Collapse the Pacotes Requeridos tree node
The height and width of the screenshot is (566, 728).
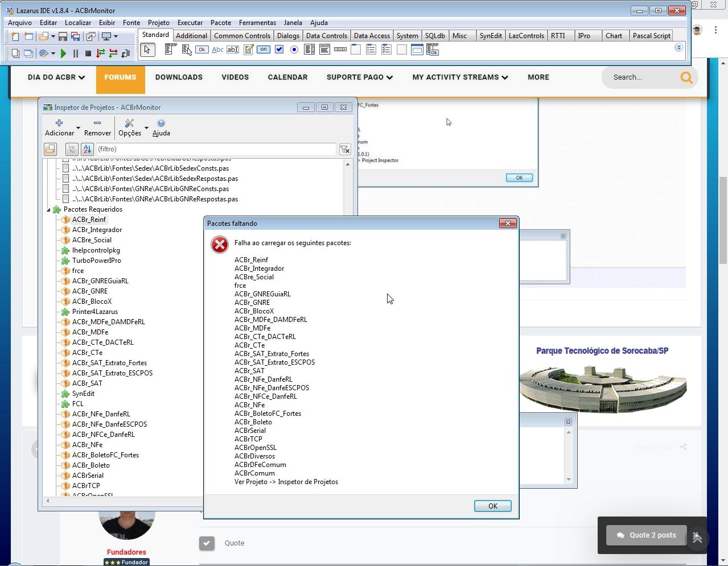click(48, 210)
